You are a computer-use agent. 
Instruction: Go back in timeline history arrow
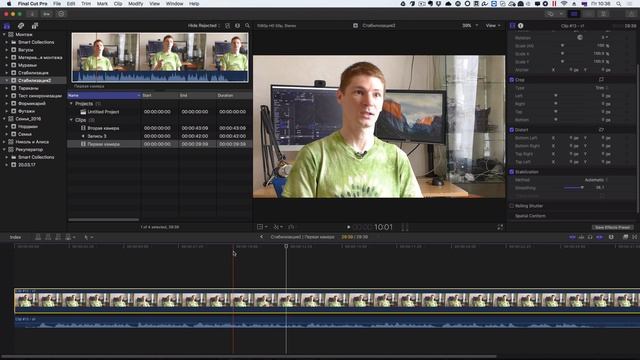pyautogui.click(x=262, y=237)
